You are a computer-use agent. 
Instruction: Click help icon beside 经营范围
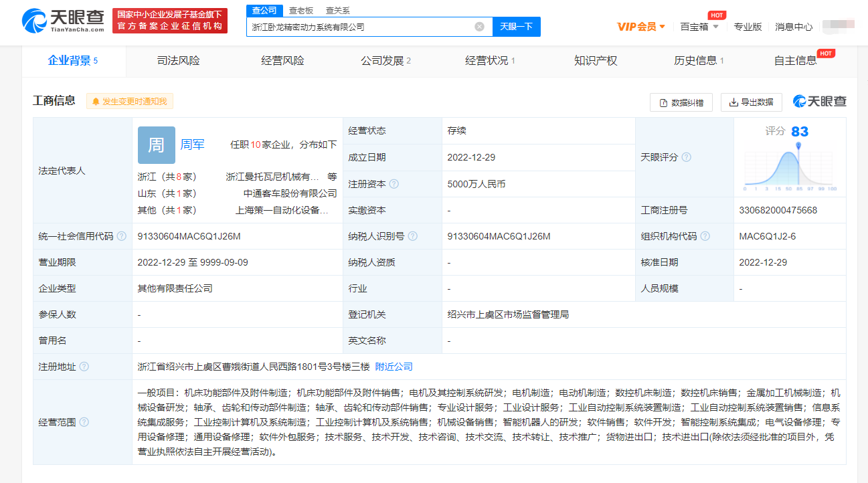(84, 422)
